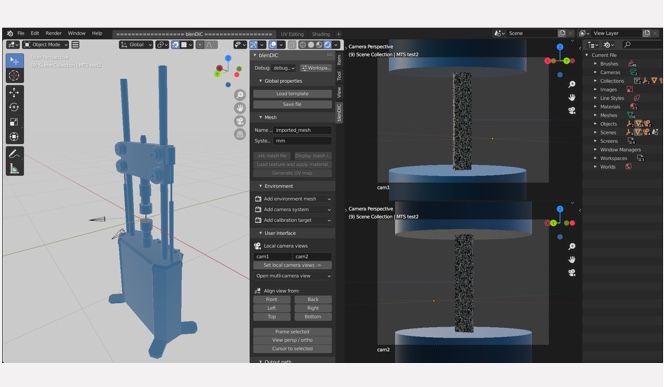Toggle X-ray mode in viewport header
The width and height of the screenshot is (664, 387).
click(292, 44)
